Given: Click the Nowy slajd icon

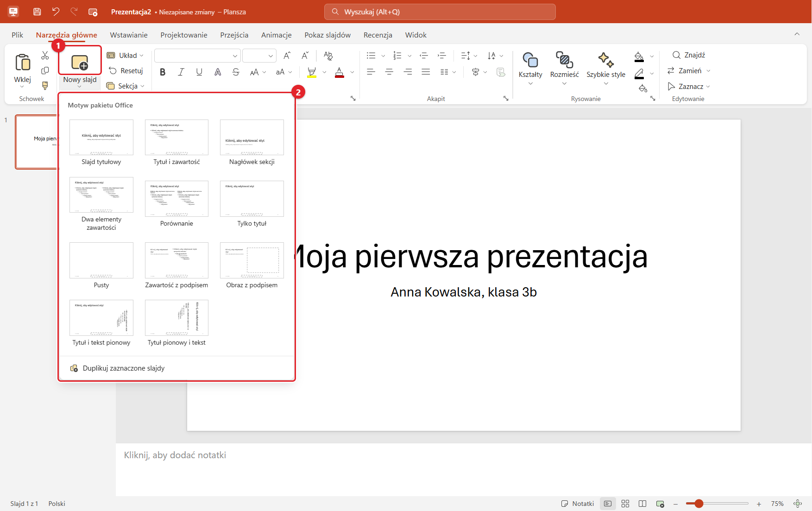Looking at the screenshot, I should pos(80,62).
